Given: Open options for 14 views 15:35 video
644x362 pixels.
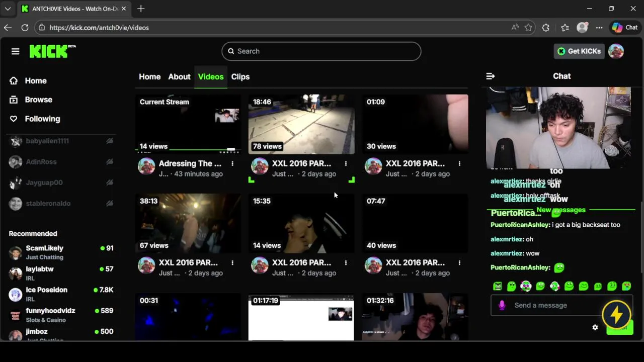Looking at the screenshot, I should click(x=346, y=262).
